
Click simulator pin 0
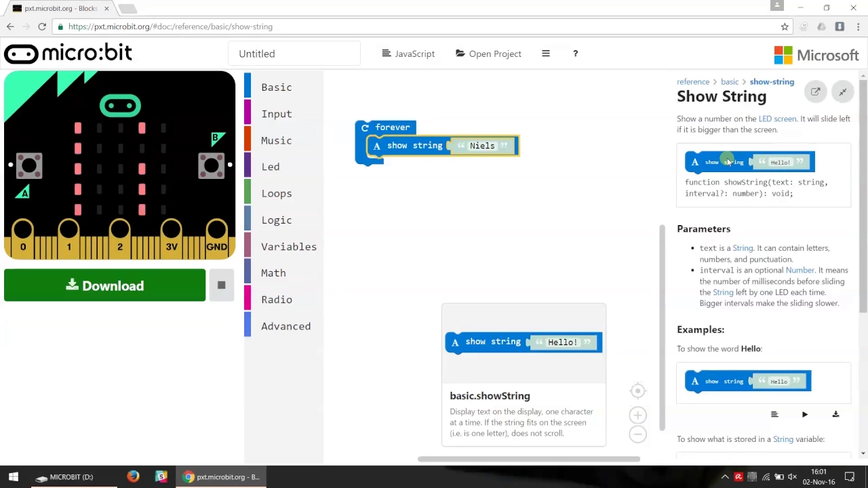tap(22, 239)
